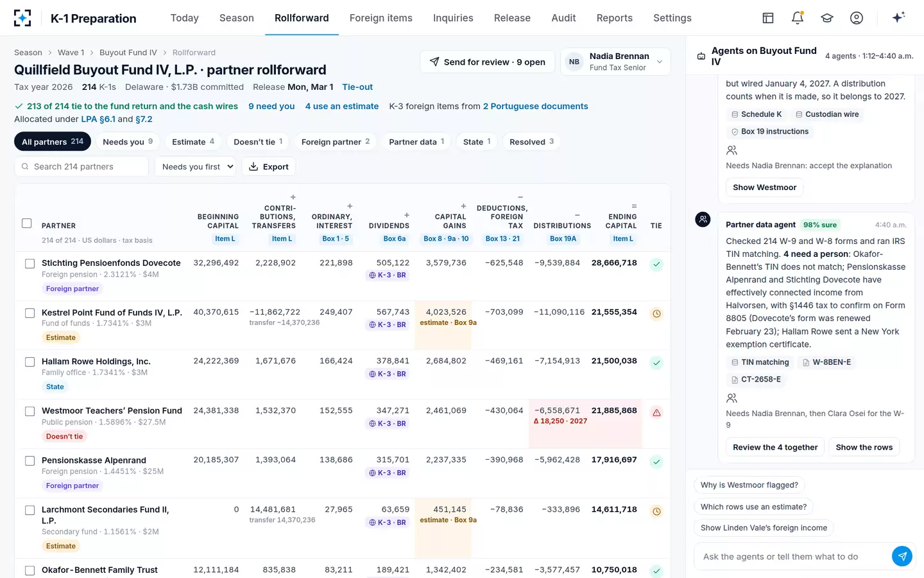Click the clock status icon for Kestrel Point
This screenshot has height=578, width=924.
click(656, 314)
